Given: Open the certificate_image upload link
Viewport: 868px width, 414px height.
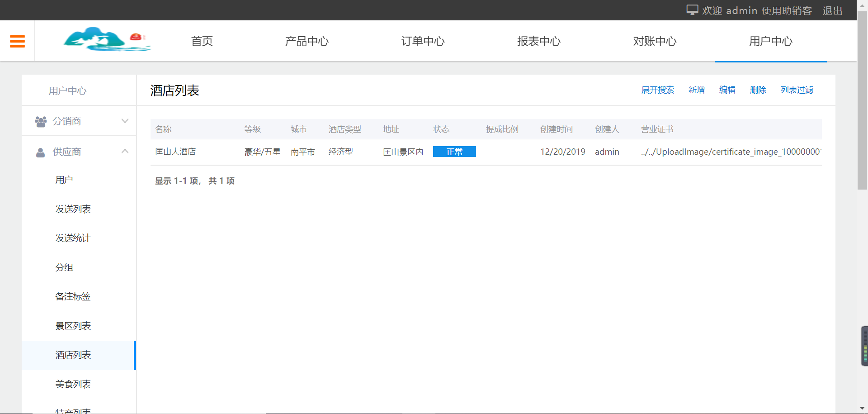Looking at the screenshot, I should (x=731, y=152).
